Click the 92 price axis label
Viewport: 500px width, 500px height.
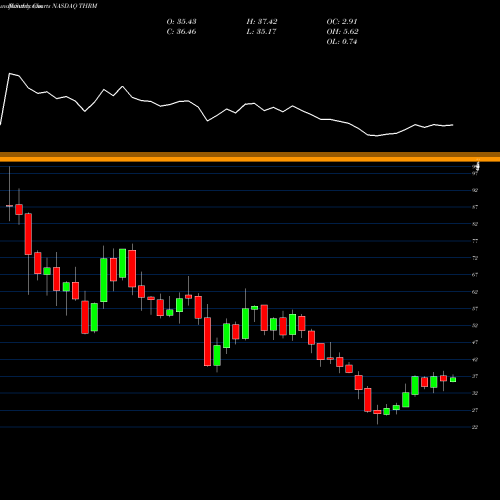coord(475,190)
